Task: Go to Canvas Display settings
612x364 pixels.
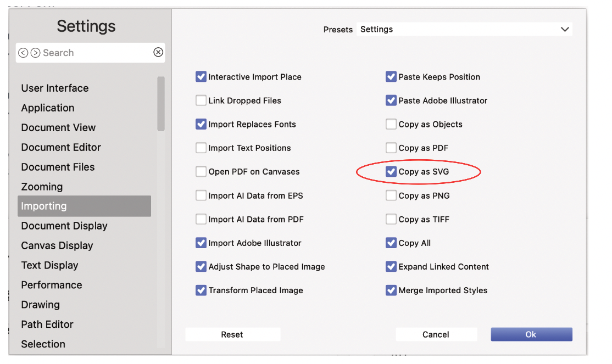Action: pyautogui.click(x=57, y=245)
